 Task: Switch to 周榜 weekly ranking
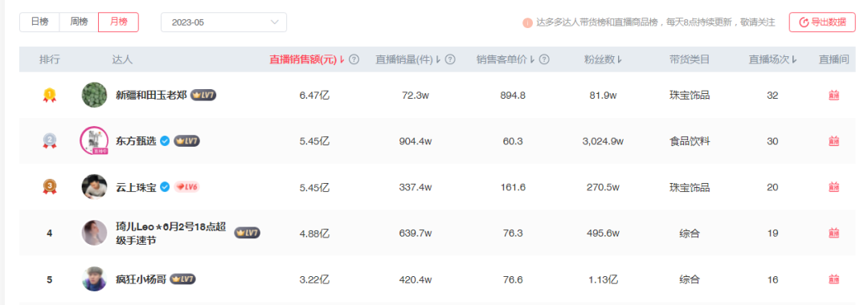click(x=79, y=22)
